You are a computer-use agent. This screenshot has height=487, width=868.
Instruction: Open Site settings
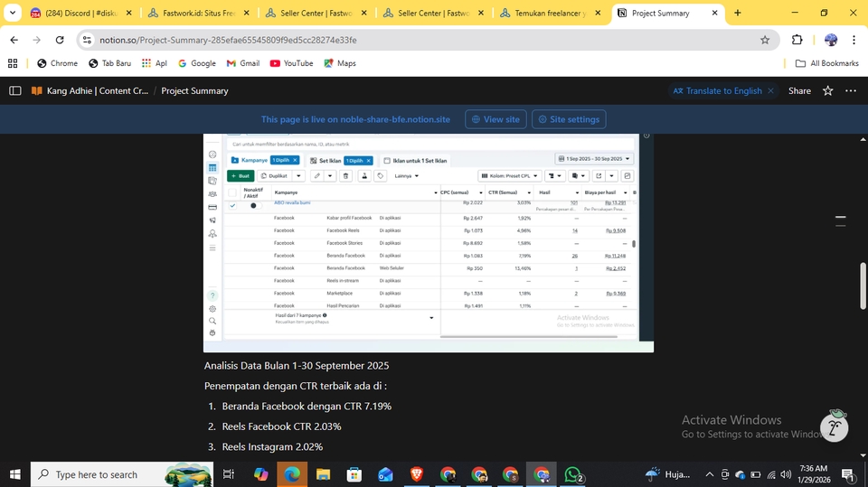coord(569,119)
